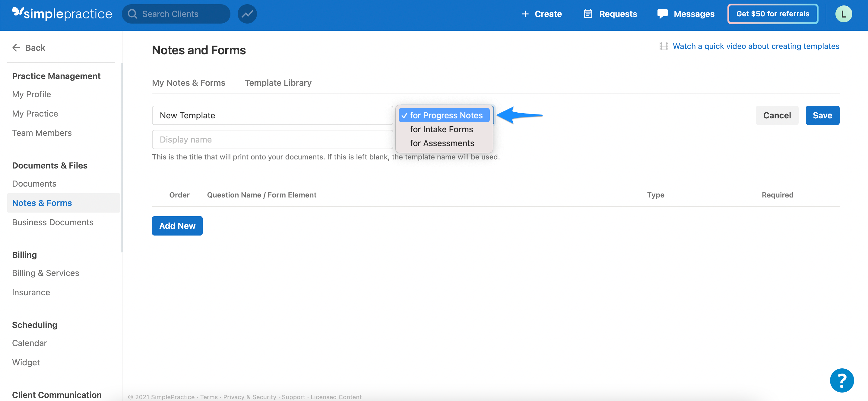Click inside the Display name field
The image size is (868, 401).
(272, 139)
